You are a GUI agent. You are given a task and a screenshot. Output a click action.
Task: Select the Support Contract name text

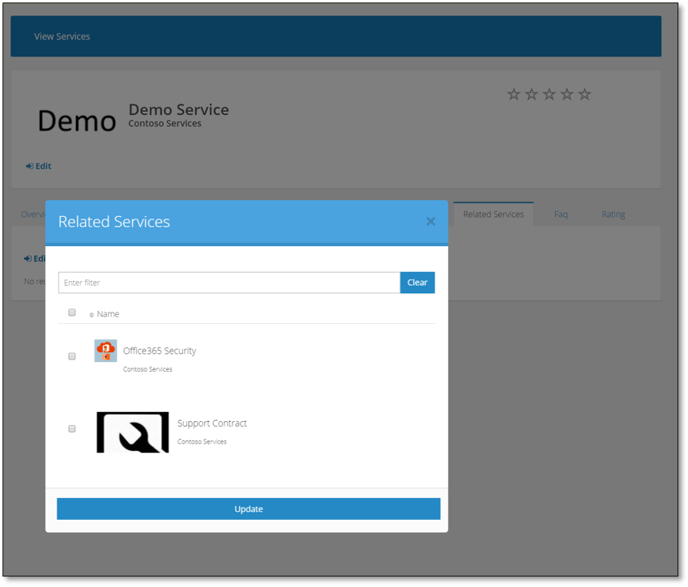(x=212, y=423)
